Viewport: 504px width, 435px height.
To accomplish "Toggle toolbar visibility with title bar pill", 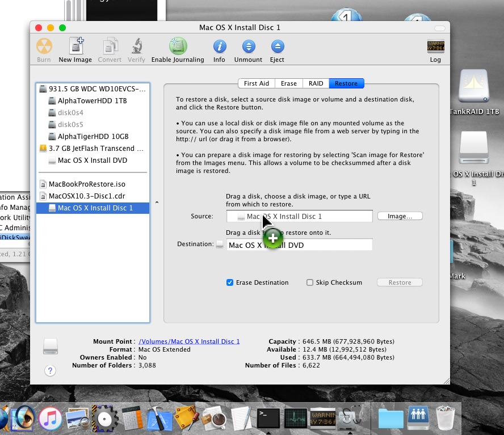I will pos(439,28).
